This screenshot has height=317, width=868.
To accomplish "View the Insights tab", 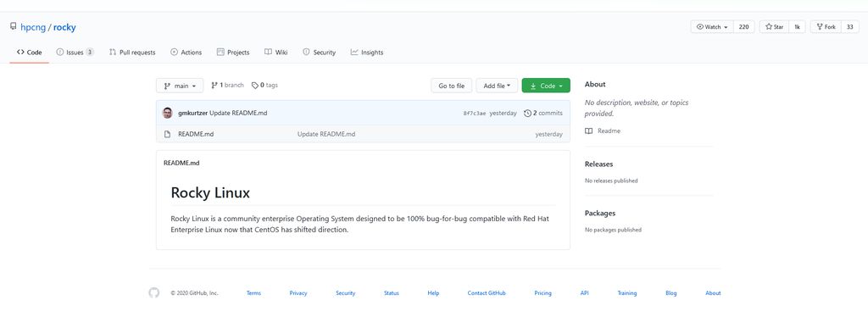I will 366,53.
